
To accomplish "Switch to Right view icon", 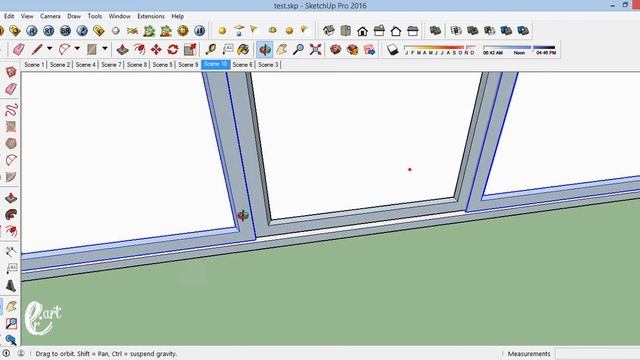I will (x=379, y=31).
